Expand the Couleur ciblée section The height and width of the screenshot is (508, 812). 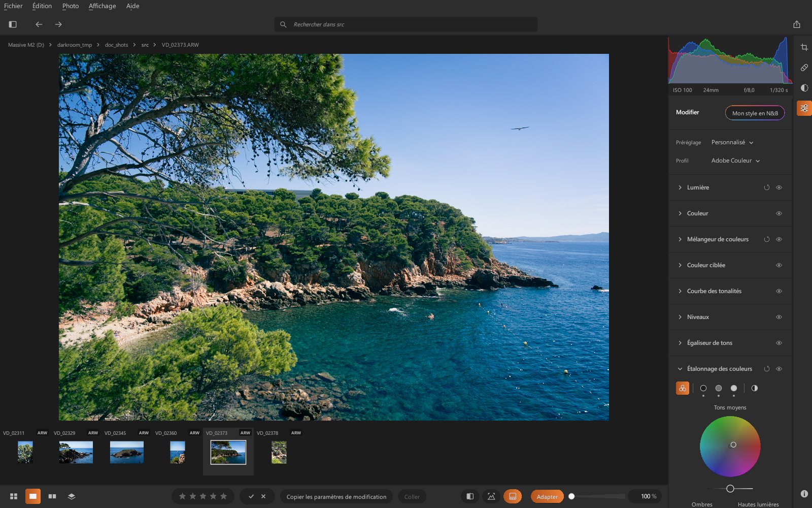point(680,265)
